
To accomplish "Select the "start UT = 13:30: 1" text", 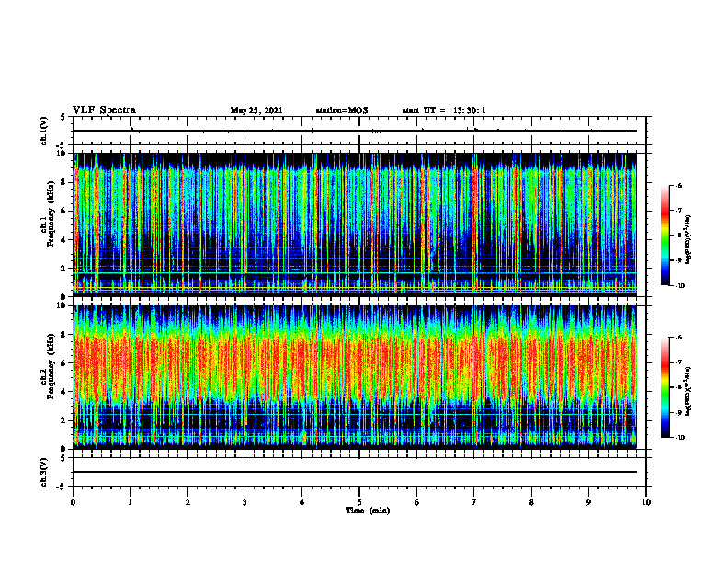I will (444, 110).
